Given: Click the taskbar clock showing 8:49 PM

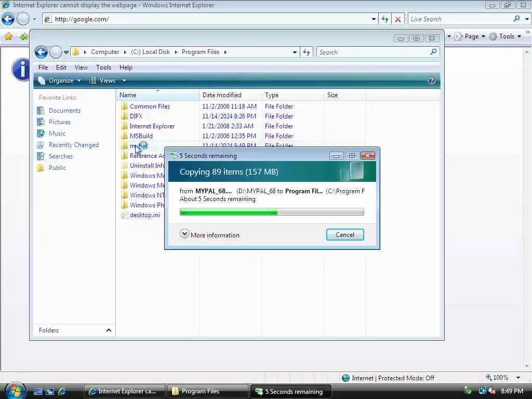Looking at the screenshot, I should 512,391.
